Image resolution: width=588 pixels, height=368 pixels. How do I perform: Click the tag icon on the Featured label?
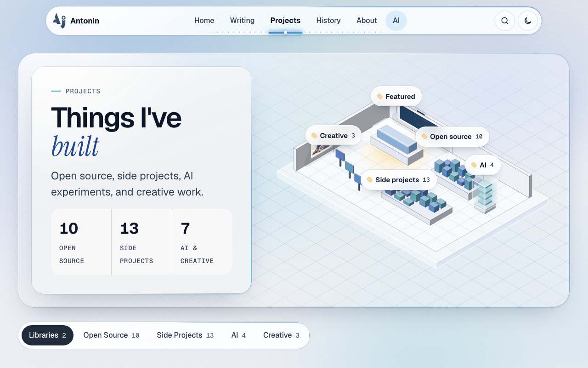point(380,97)
